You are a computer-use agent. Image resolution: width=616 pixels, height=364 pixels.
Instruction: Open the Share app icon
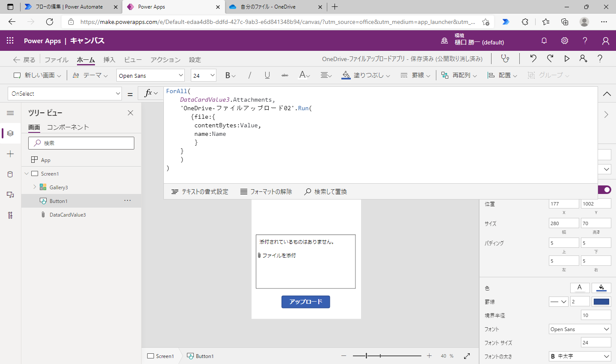583,59
